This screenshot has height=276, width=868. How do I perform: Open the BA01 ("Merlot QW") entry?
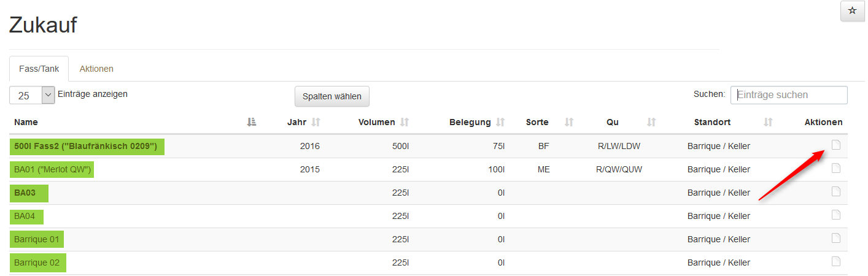click(x=52, y=169)
